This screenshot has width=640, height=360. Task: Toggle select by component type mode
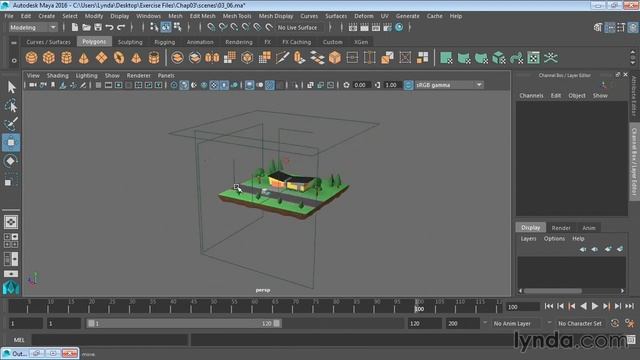click(178, 27)
